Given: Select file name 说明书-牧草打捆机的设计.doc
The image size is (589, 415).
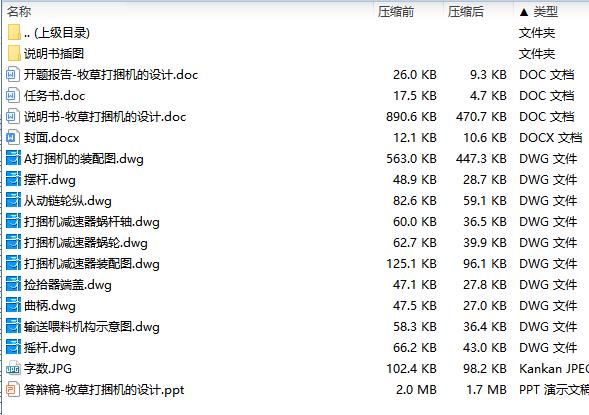Looking at the screenshot, I should (105, 117).
